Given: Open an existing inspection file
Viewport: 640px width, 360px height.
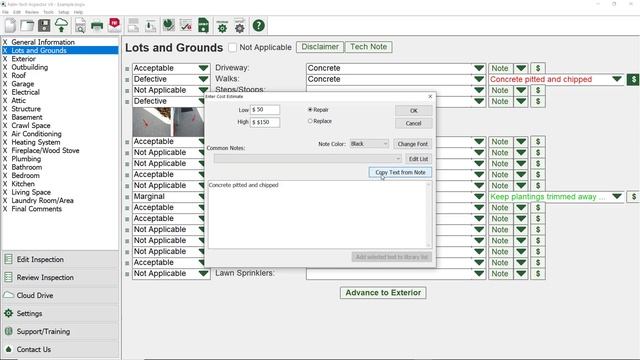Looking at the screenshot, I should tap(27, 26).
